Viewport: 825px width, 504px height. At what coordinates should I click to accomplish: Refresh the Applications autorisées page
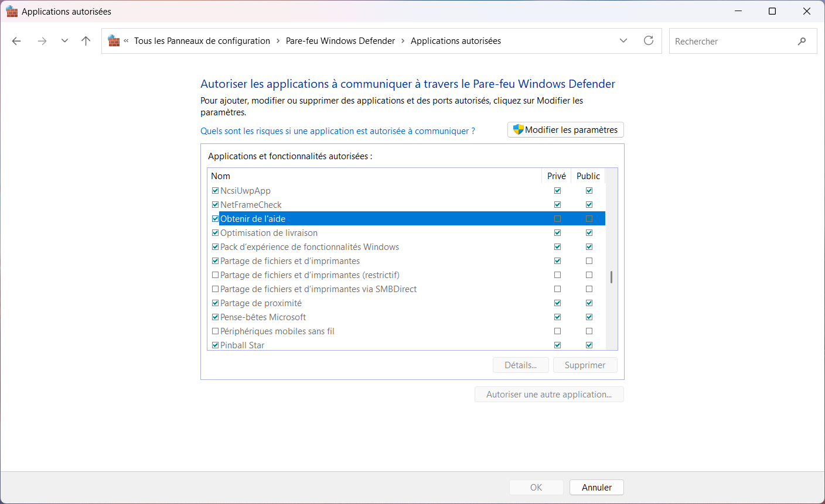[x=649, y=40]
